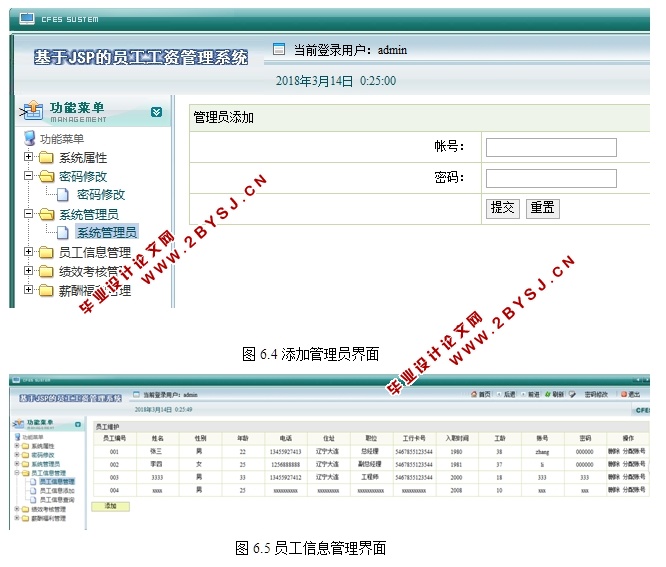The height and width of the screenshot is (567, 666).
Task: Collapse the 系统管理员 folder node in Figure 6.4
Action: coord(28,213)
